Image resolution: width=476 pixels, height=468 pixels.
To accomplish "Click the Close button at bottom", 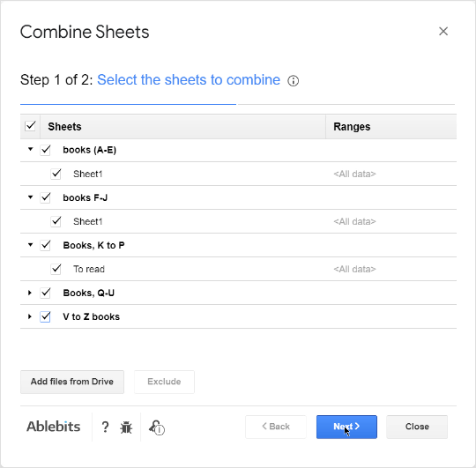I will 417,427.
